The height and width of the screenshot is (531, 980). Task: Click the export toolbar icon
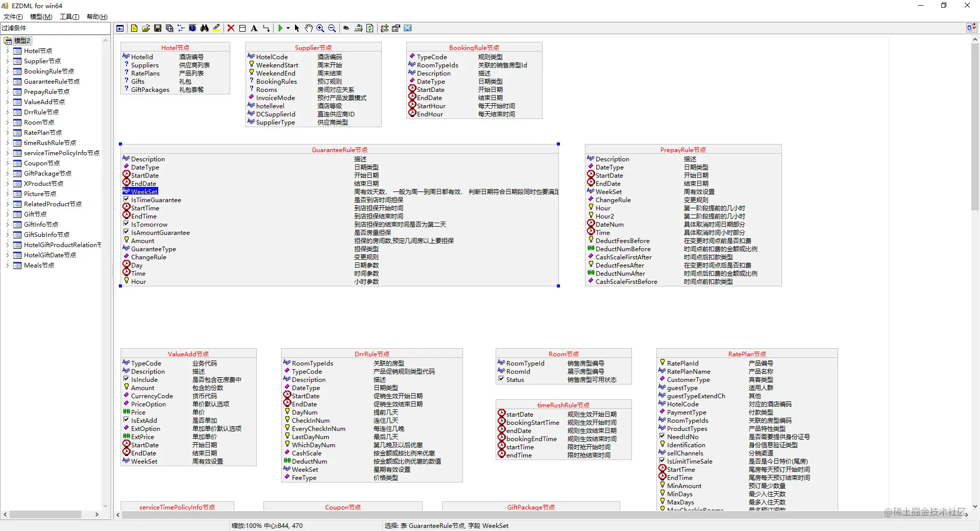click(359, 28)
